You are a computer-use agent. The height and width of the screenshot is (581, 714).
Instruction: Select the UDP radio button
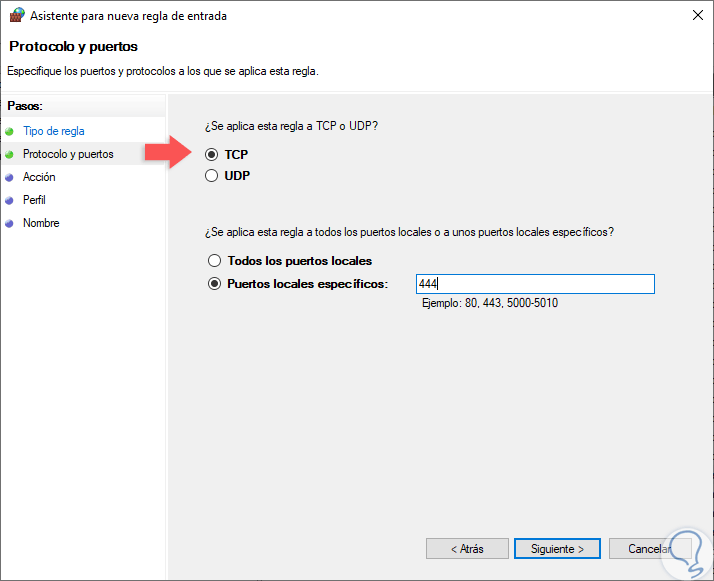tap(211, 176)
